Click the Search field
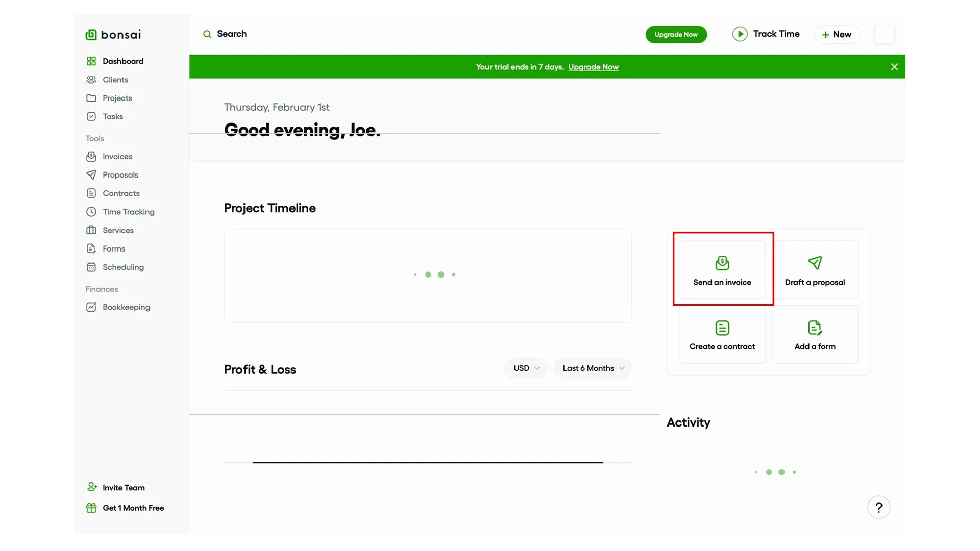 click(x=232, y=34)
